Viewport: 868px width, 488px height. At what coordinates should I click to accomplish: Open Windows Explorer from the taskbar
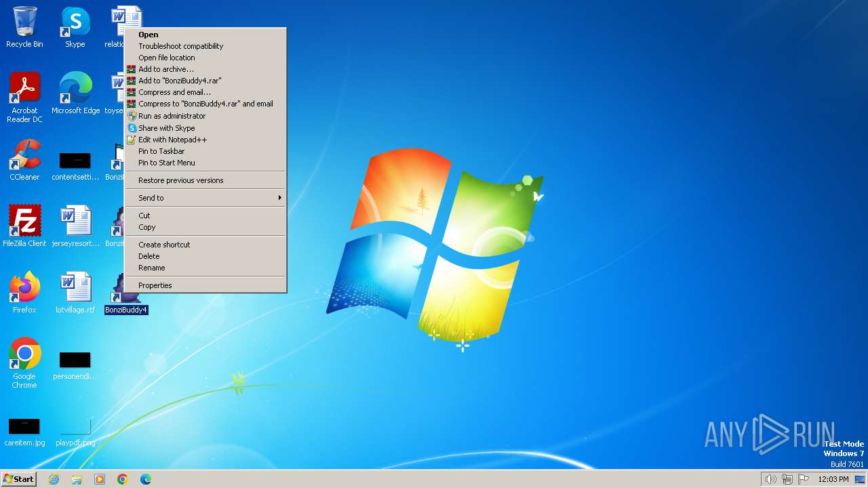click(x=77, y=479)
